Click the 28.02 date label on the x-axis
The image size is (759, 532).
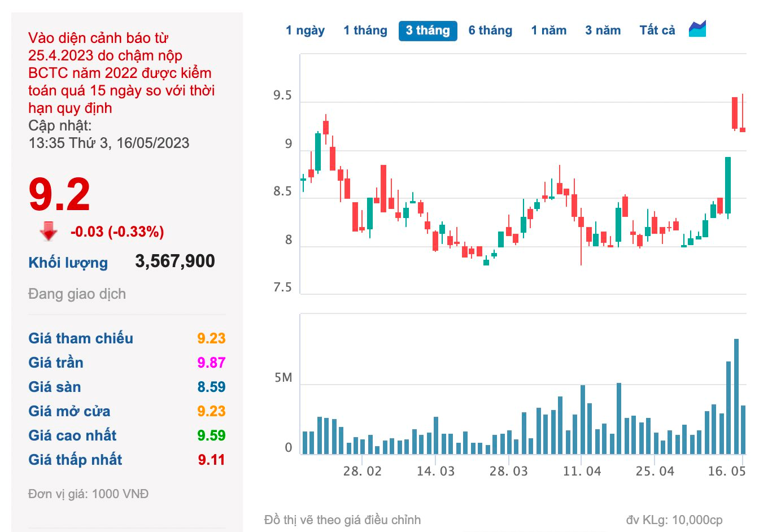click(363, 471)
